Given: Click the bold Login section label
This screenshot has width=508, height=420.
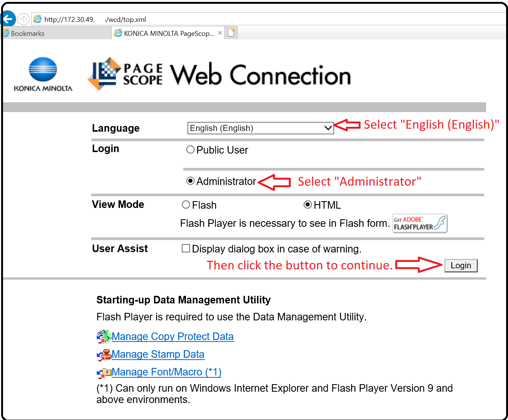Looking at the screenshot, I should tap(106, 149).
